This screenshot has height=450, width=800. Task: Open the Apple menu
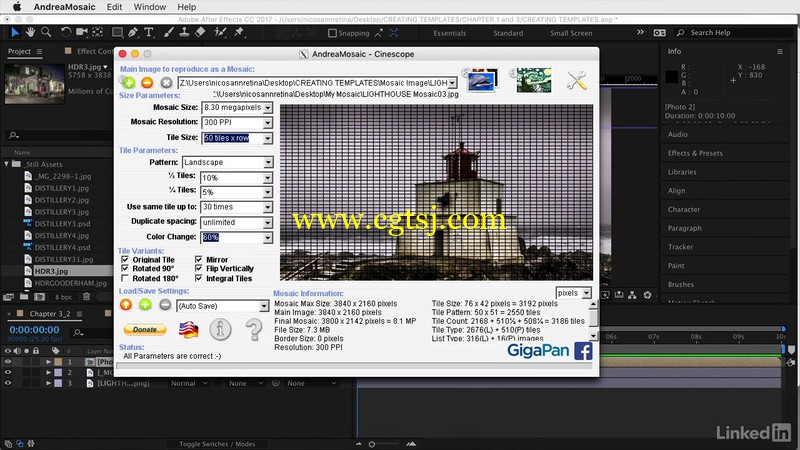pos(16,7)
